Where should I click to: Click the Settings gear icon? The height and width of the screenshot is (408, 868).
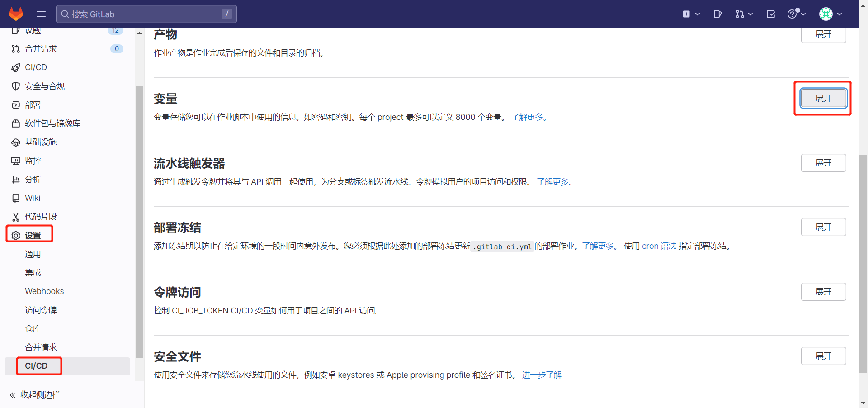tap(16, 236)
